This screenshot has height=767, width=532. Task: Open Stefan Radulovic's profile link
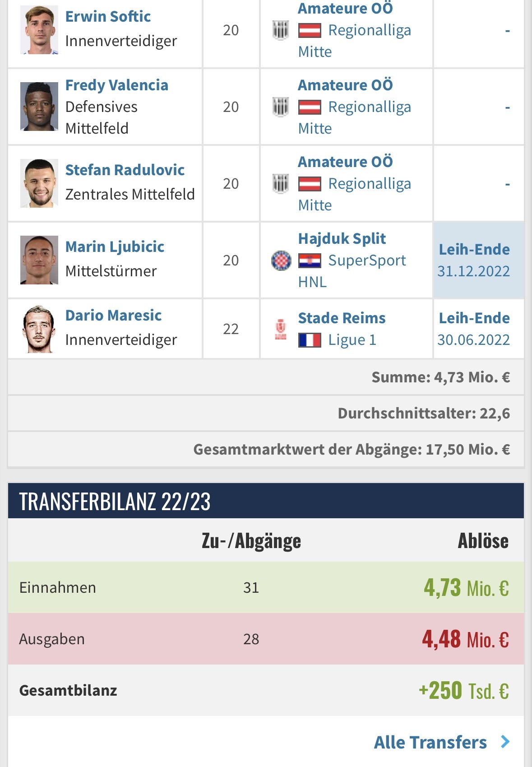pyautogui.click(x=125, y=170)
